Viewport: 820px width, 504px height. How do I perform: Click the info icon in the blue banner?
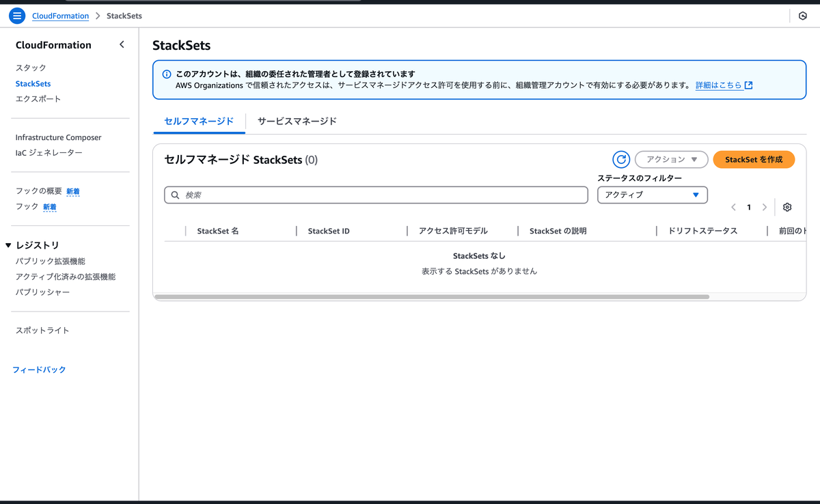[167, 74]
